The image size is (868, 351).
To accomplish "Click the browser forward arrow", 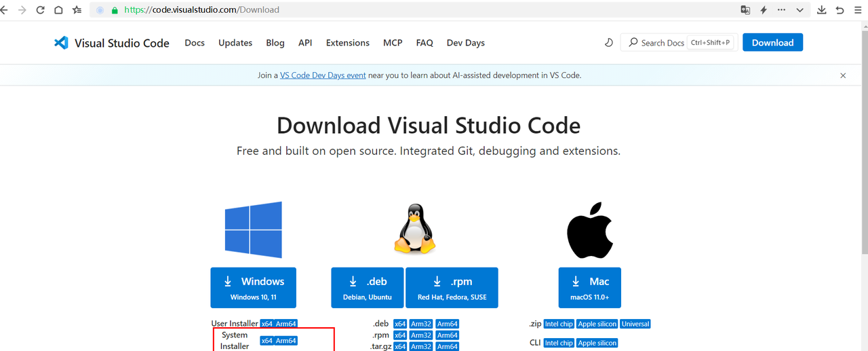I will (x=22, y=10).
